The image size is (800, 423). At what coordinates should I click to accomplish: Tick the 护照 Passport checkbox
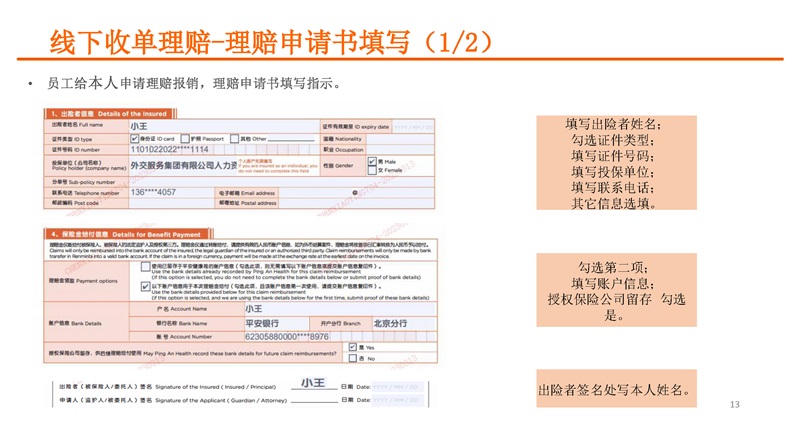[185, 138]
